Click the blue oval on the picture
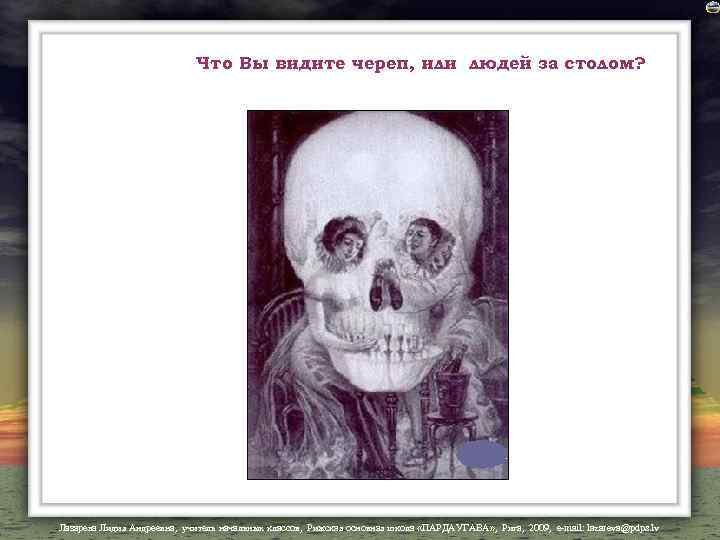720x540 pixels. (481, 454)
